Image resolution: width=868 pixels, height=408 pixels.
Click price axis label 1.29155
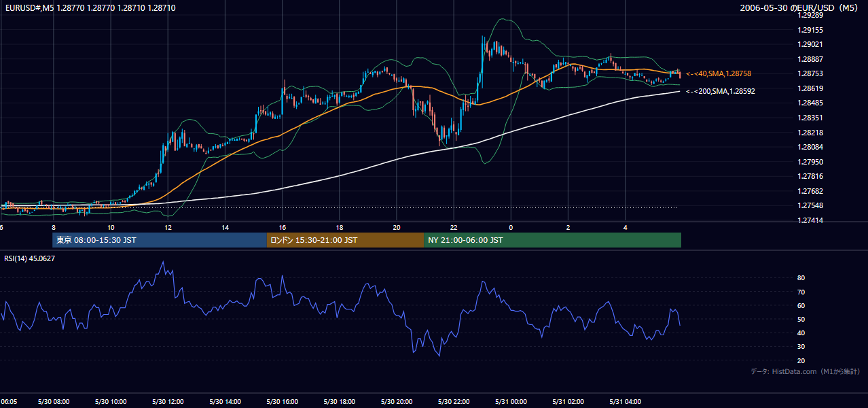coord(810,30)
